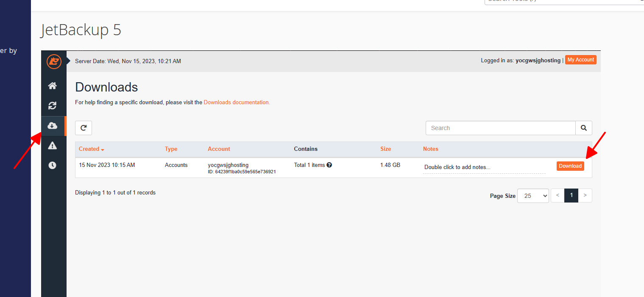
Task: Click the 'Accounts' type cell
Action: 176,165
